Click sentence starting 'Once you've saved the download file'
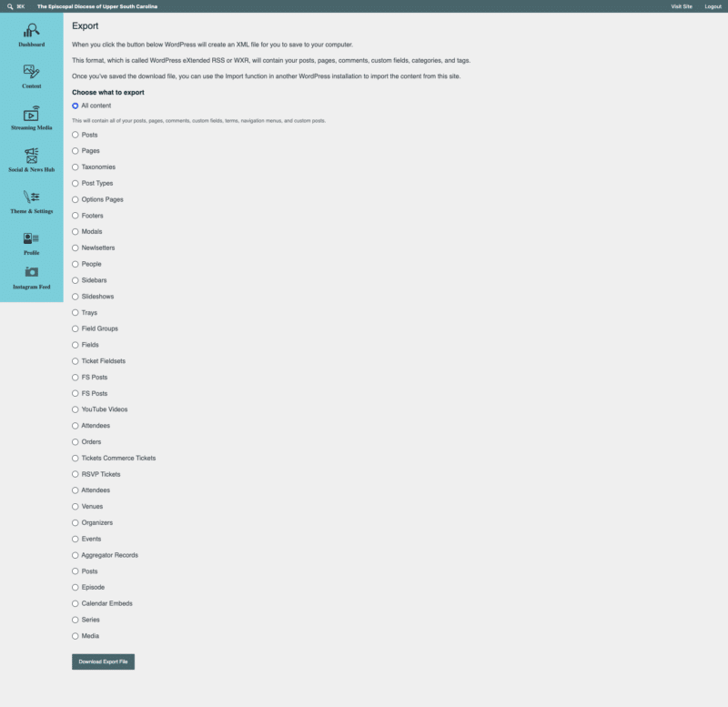This screenshot has width=728, height=707. [266, 76]
